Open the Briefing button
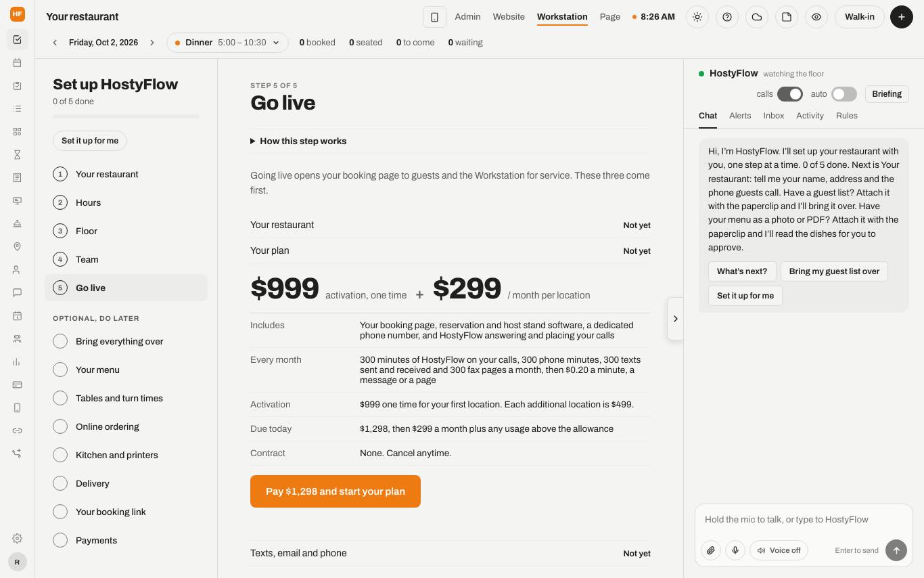 point(887,94)
